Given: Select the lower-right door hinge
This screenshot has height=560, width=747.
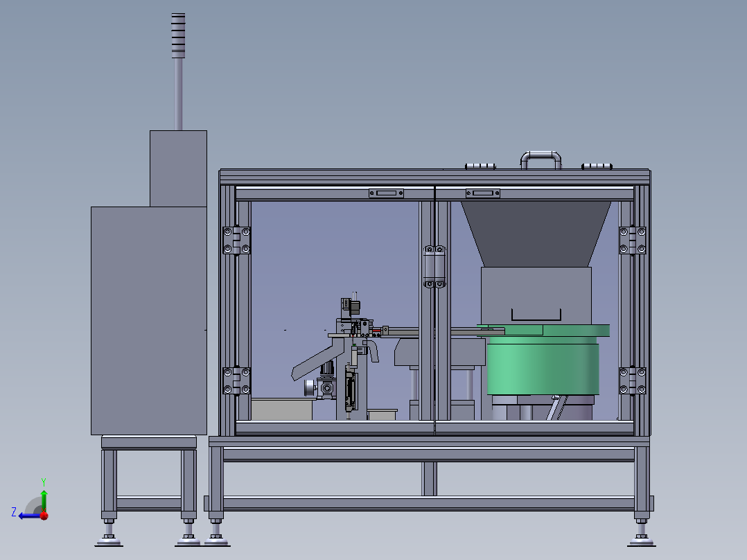Looking at the screenshot, I should [632, 380].
